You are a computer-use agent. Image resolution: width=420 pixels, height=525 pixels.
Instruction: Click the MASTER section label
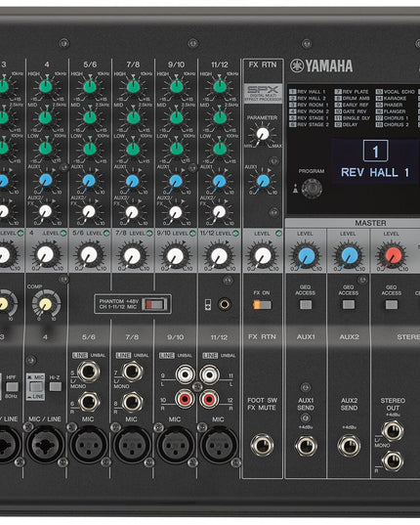tap(370, 223)
